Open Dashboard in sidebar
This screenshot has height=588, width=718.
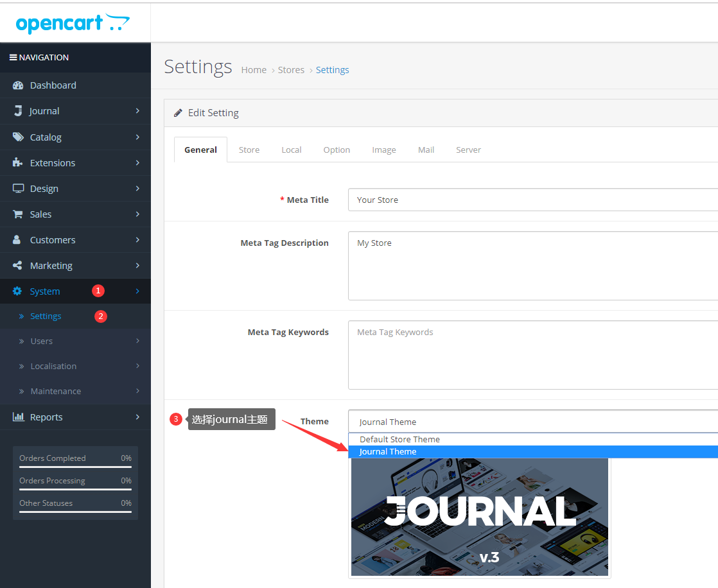[x=75, y=85]
